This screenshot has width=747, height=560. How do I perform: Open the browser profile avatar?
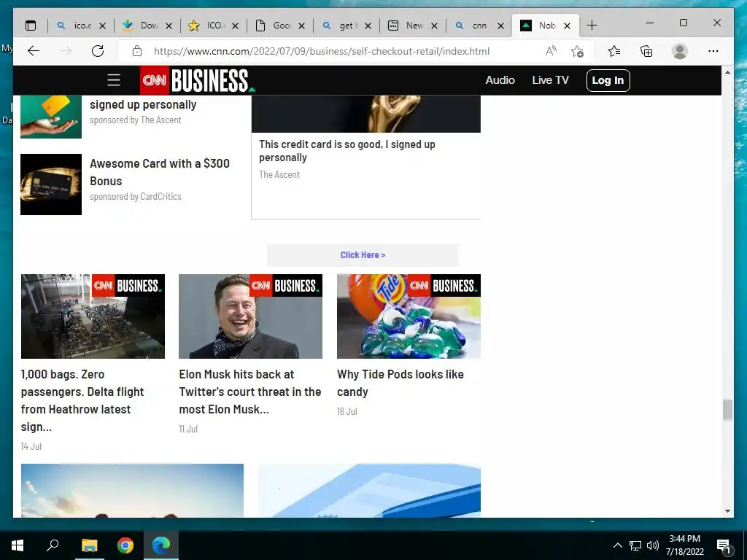(680, 51)
